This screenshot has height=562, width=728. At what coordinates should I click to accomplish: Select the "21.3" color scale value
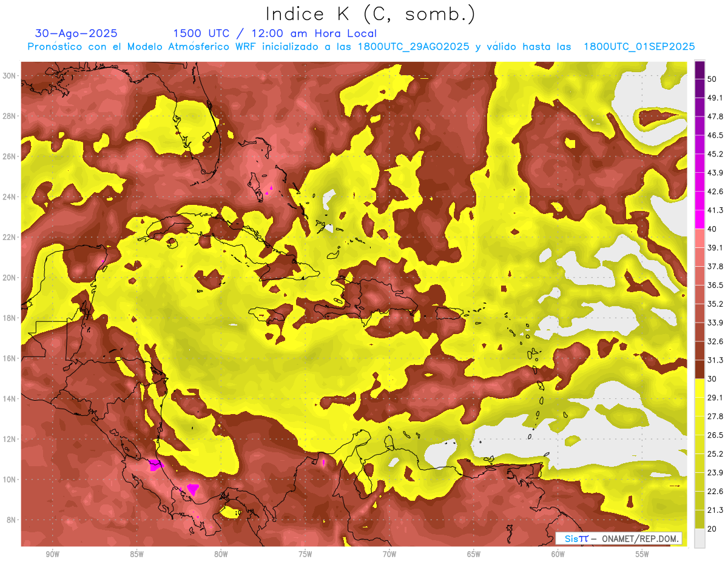pyautogui.click(x=715, y=510)
